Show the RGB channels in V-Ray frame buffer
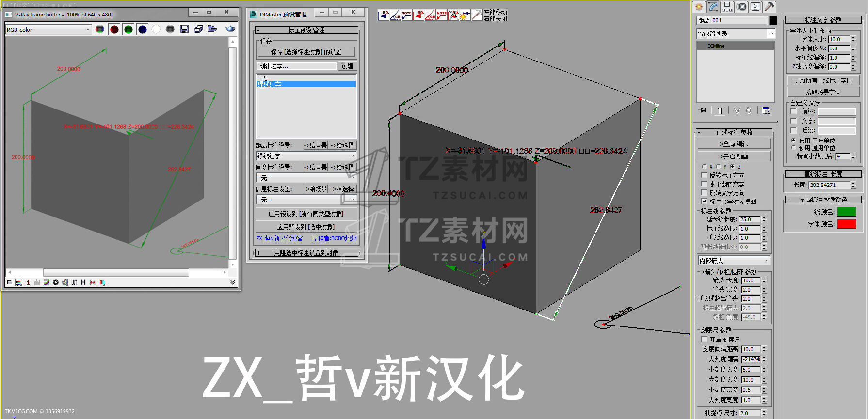The height and width of the screenshot is (419, 868). tap(100, 30)
